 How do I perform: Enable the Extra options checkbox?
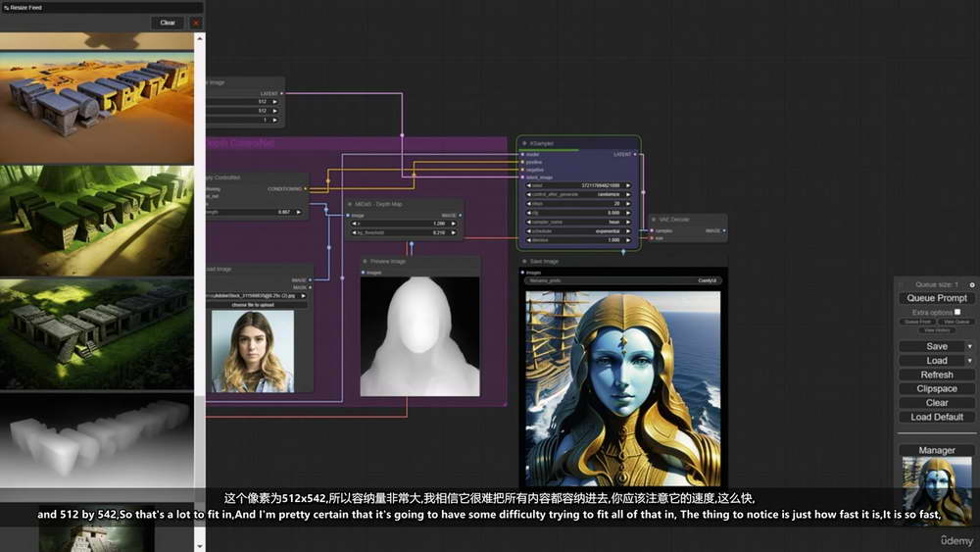957,312
